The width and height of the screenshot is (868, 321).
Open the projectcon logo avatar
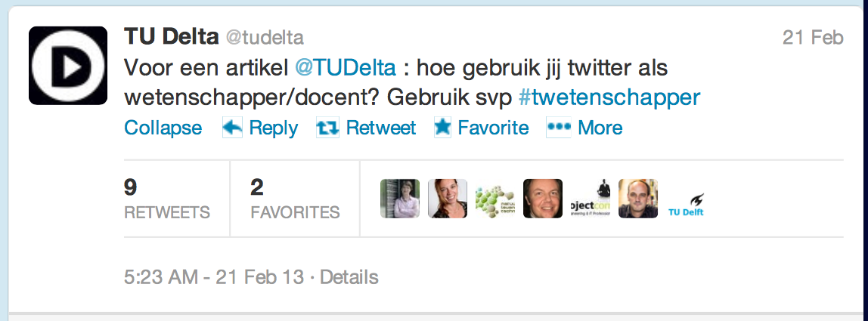pyautogui.click(x=591, y=199)
